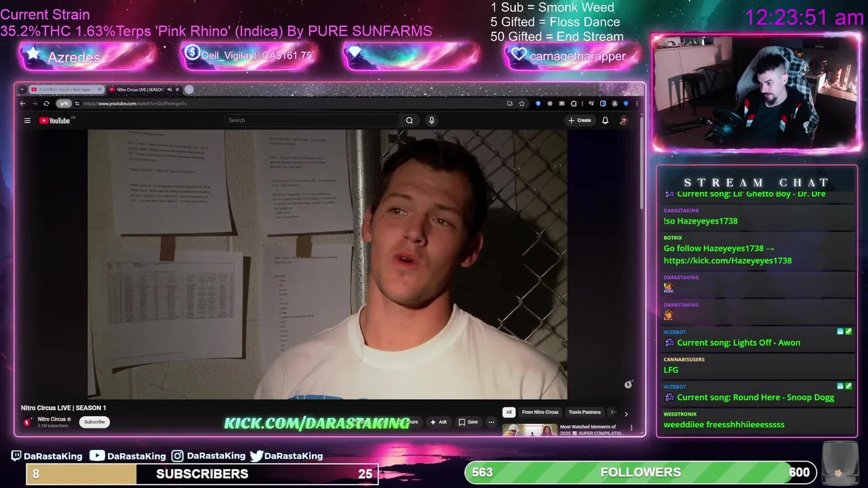Open more actions ellipsis under the video
The width and height of the screenshot is (868, 488).
(492, 422)
